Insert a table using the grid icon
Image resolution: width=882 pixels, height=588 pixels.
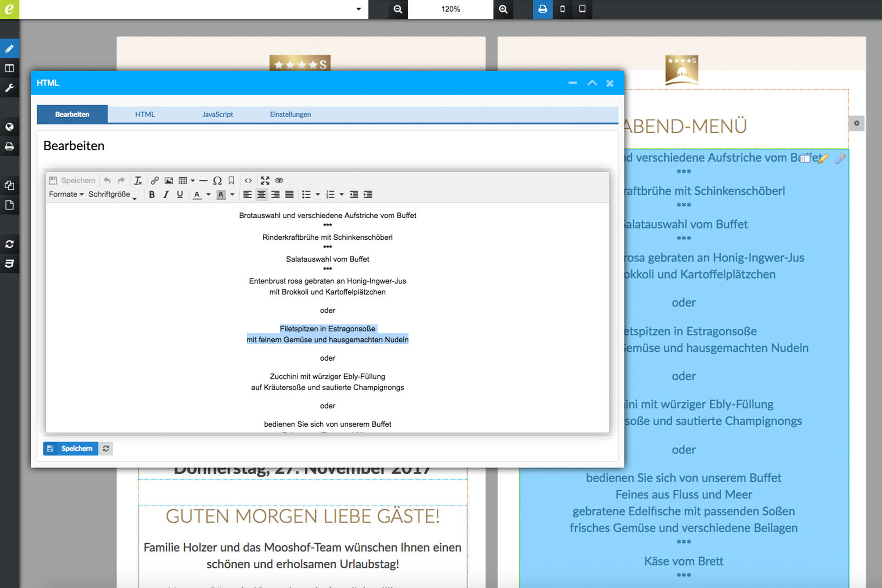tap(183, 181)
